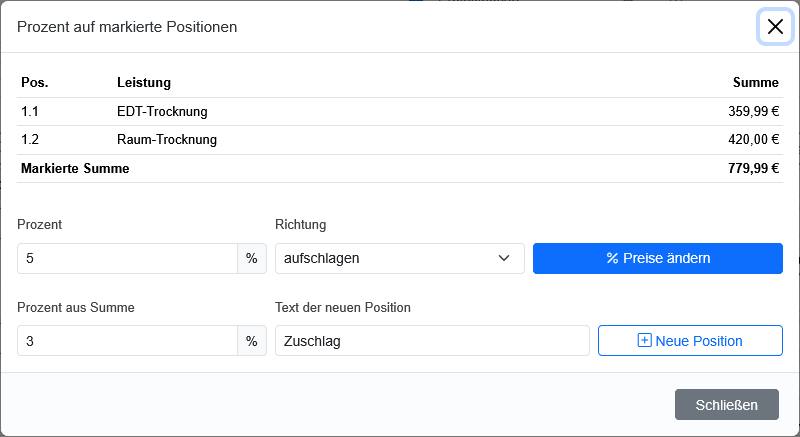Focus the Prozent aus Summe field
The image size is (800, 437).
pyautogui.click(x=127, y=341)
